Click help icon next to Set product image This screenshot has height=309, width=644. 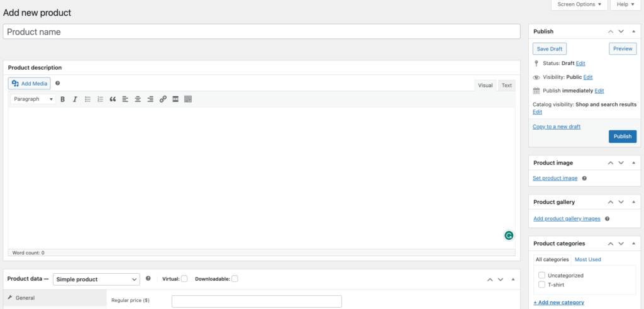point(584,178)
